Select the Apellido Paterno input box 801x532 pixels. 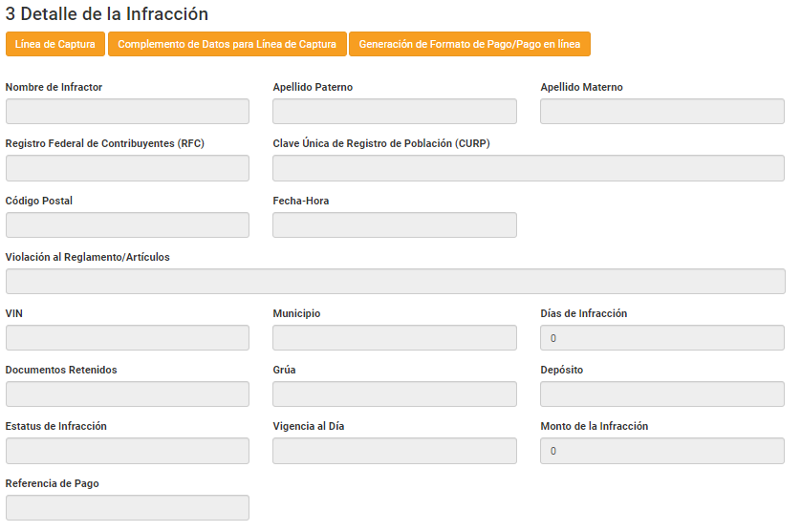[394, 112]
